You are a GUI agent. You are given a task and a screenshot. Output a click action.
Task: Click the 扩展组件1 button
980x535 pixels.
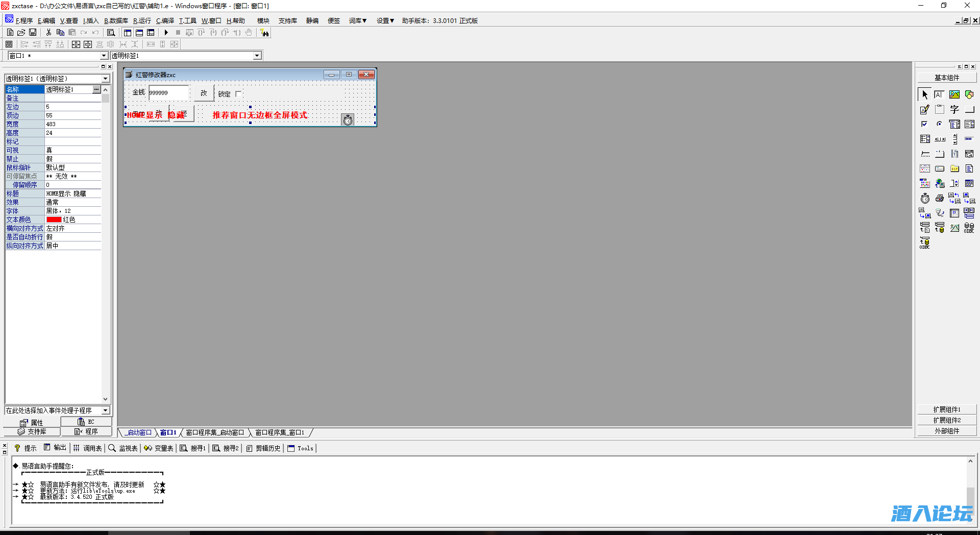point(947,409)
